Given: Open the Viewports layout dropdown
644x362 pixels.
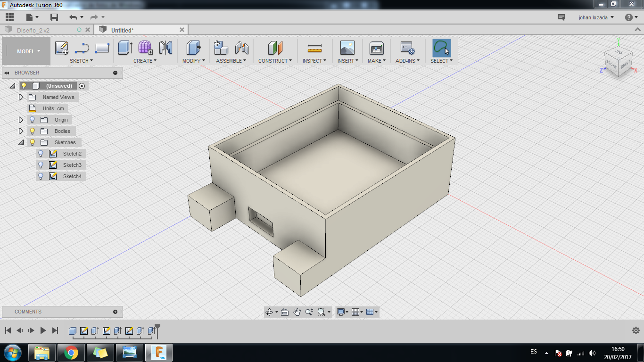Looking at the screenshot, I should tap(372, 312).
